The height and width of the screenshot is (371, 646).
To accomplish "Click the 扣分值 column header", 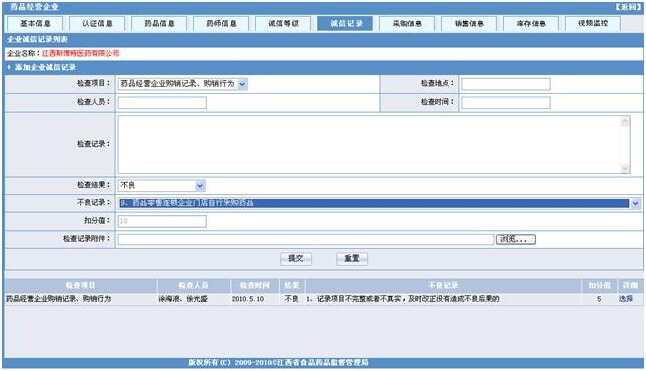I will click(x=599, y=285).
